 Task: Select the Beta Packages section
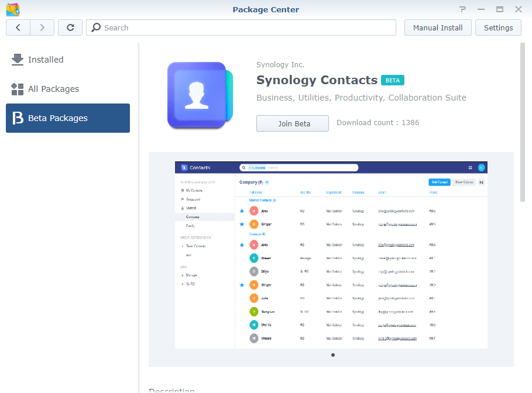[68, 118]
